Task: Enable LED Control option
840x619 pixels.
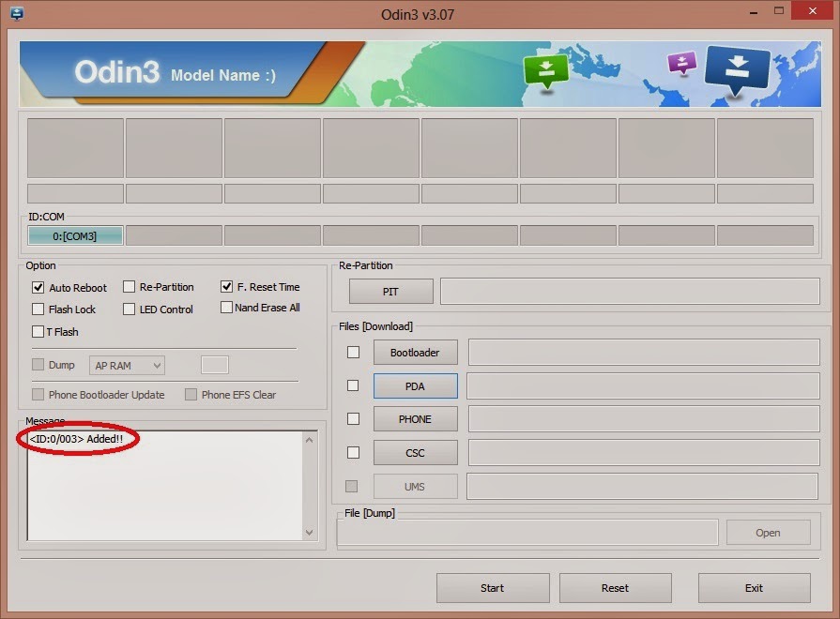Action: pyautogui.click(x=130, y=309)
